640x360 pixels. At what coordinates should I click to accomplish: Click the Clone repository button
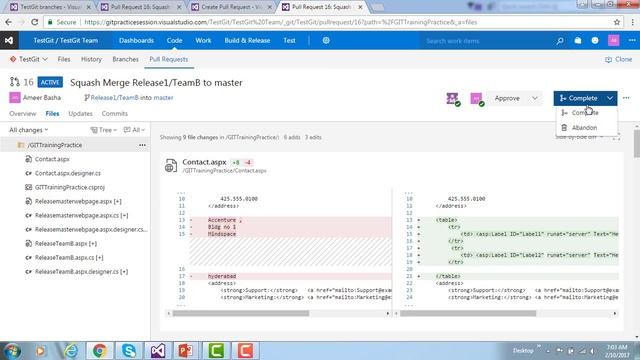(618, 59)
